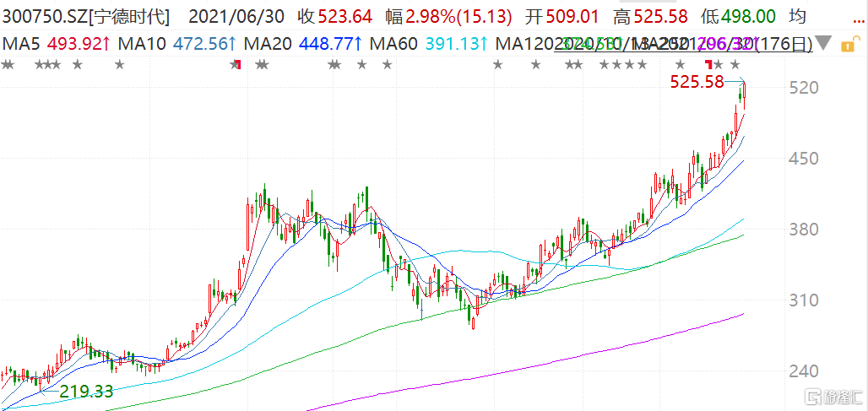868x411 pixels.
Task: Select the red flag marker near the 525.58 peak
Action: coord(708,63)
